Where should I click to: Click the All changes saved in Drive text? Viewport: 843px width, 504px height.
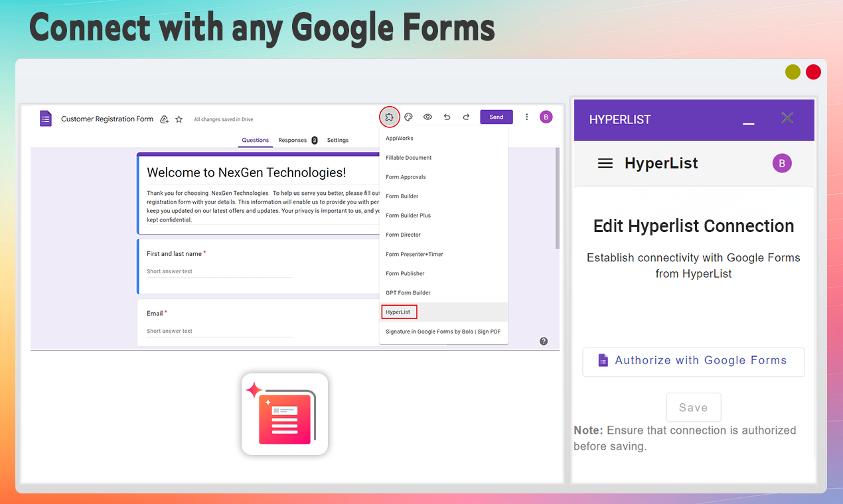223,119
